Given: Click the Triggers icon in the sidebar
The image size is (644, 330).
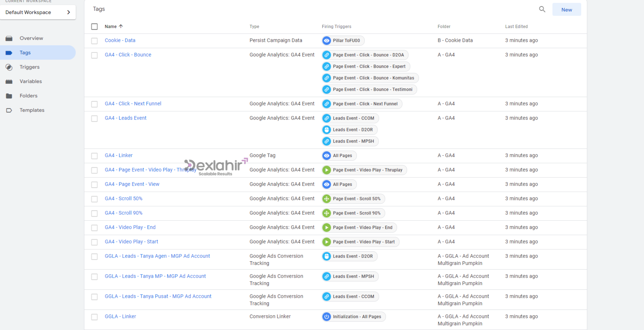Looking at the screenshot, I should (x=9, y=67).
